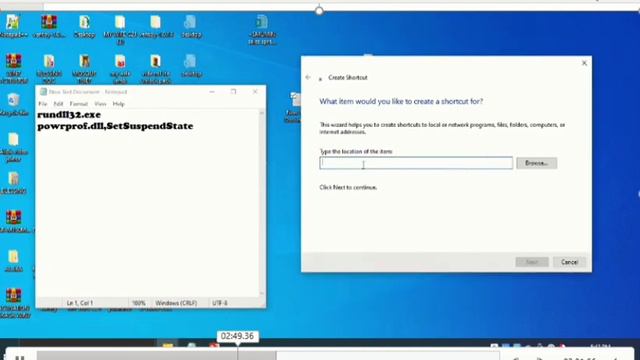Image resolution: width=640 pixels, height=360 pixels.
Task: Click the greyed Next button in Create Shortcut
Action: (532, 262)
